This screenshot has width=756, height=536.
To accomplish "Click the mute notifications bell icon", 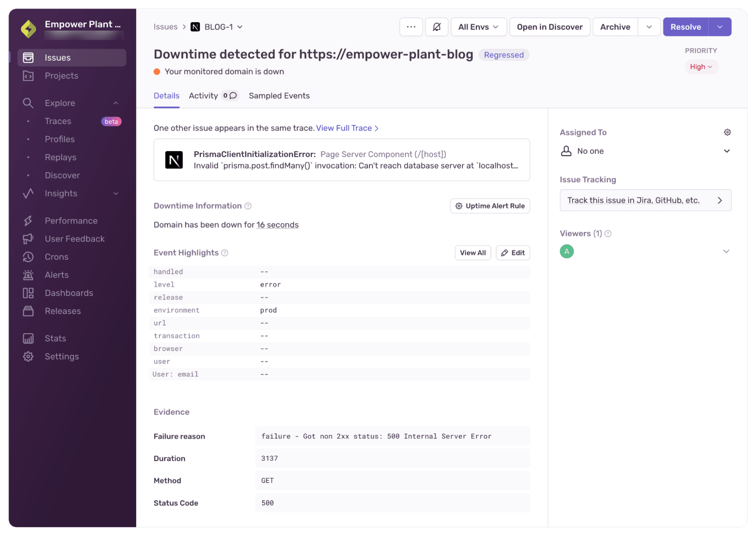I will pos(437,27).
